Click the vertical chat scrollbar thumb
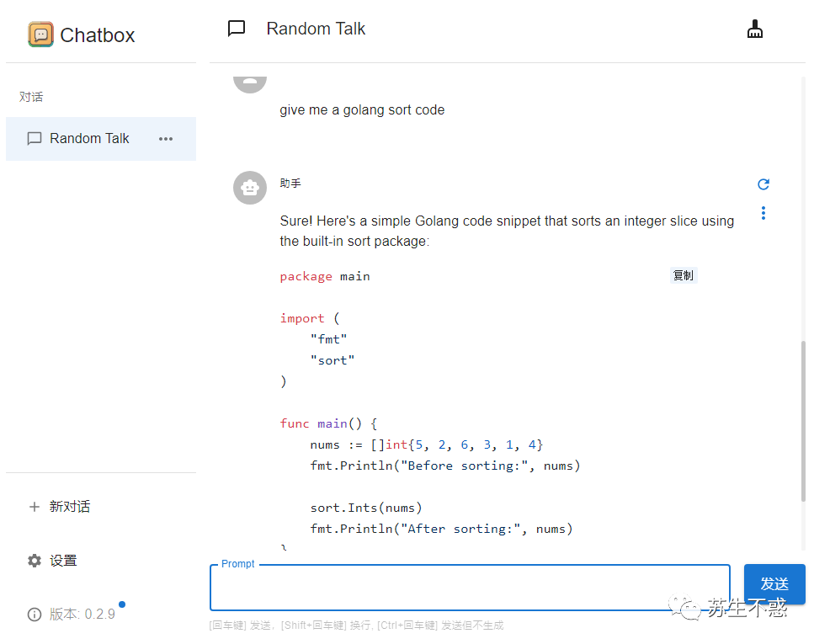 click(x=802, y=421)
